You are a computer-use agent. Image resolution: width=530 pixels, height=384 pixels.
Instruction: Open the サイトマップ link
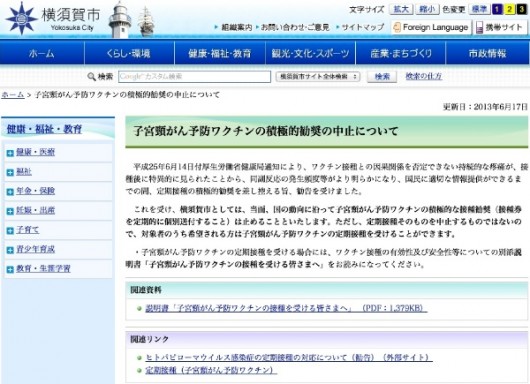click(x=363, y=27)
